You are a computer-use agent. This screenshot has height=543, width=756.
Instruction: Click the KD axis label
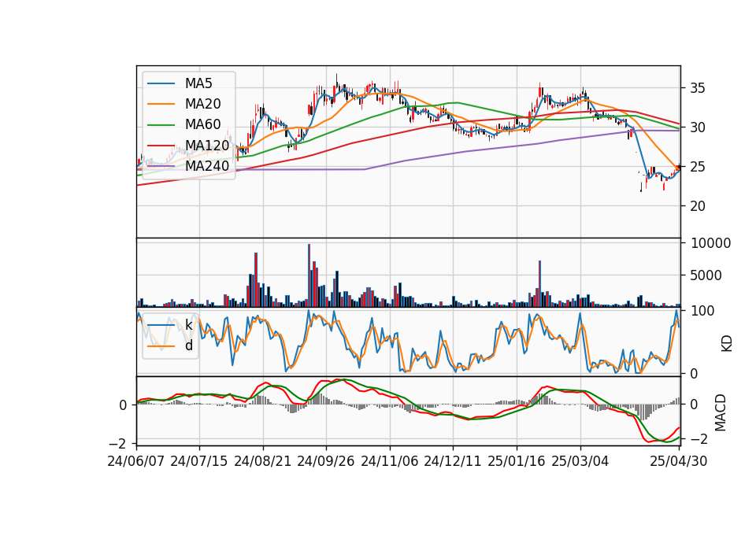[727, 344]
